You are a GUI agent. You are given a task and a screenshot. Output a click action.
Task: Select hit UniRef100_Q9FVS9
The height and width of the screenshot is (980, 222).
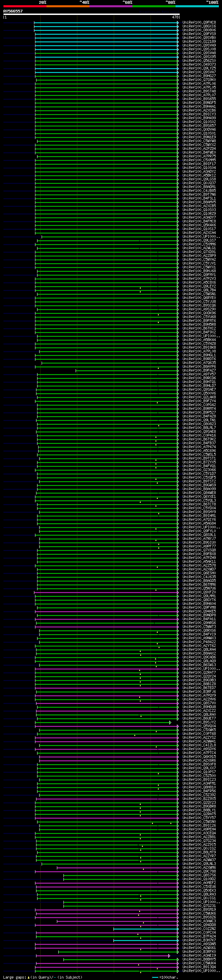(199, 34)
